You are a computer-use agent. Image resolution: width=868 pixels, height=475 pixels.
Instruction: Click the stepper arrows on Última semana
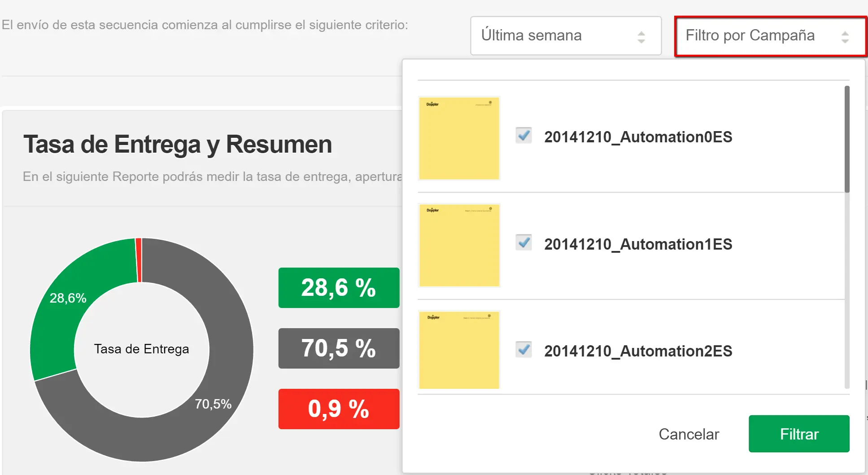641,37
